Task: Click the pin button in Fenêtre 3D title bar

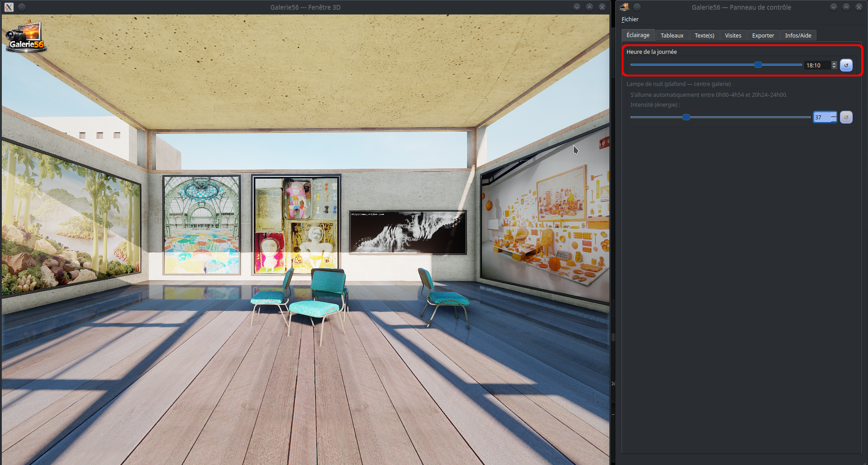Action: coord(22,7)
